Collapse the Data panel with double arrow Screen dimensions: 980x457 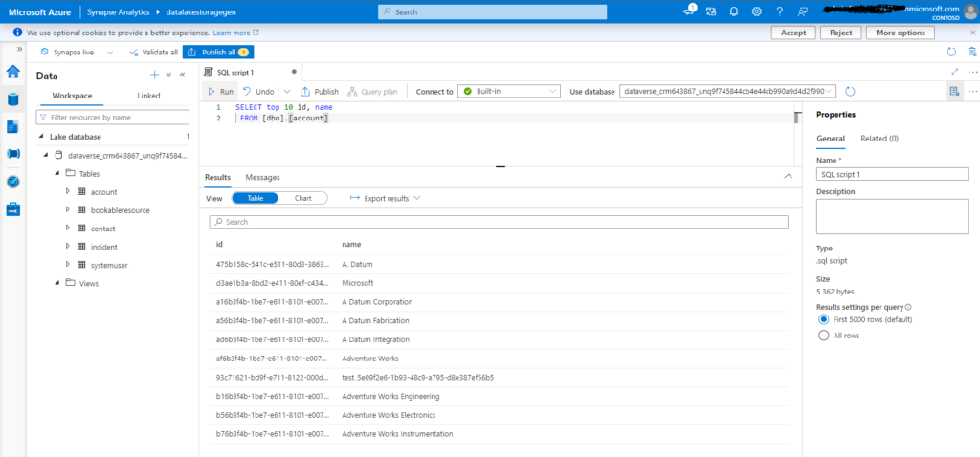[x=183, y=75]
